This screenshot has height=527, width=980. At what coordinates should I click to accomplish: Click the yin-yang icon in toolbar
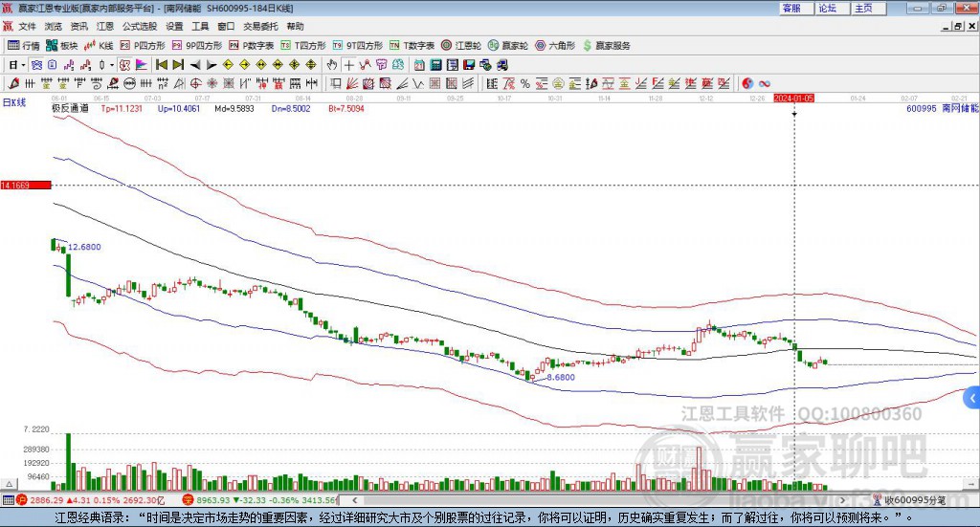coord(747,83)
